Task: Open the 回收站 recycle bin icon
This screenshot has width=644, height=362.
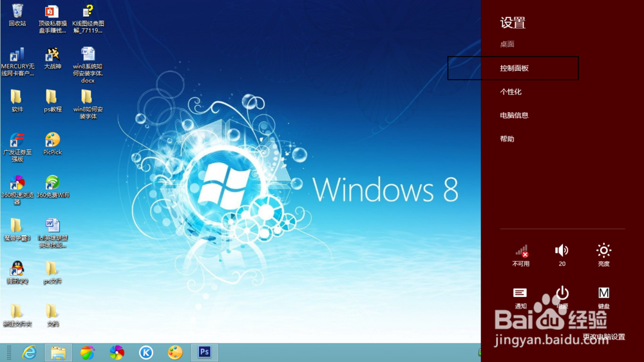Action: pyautogui.click(x=17, y=15)
